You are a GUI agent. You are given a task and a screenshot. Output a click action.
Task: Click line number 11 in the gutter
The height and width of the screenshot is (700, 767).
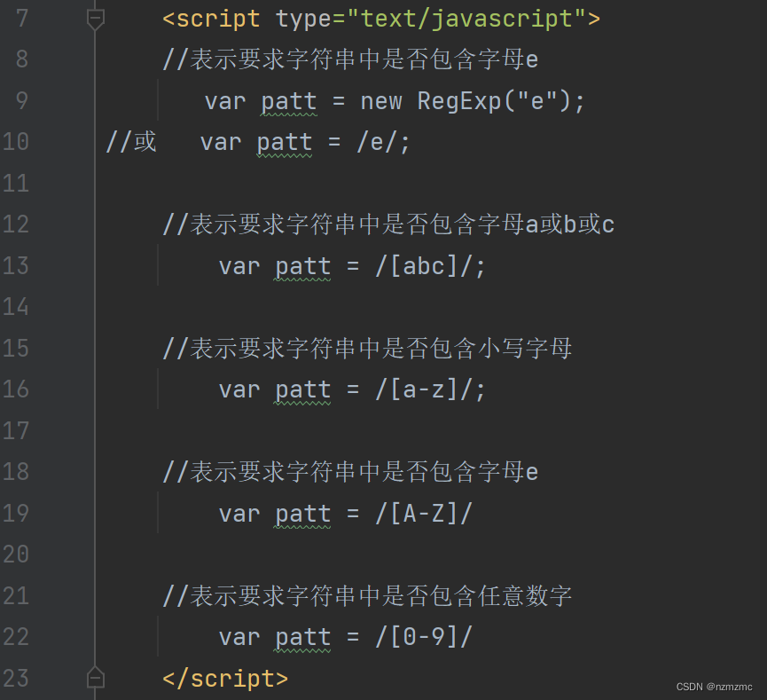pyautogui.click(x=16, y=184)
